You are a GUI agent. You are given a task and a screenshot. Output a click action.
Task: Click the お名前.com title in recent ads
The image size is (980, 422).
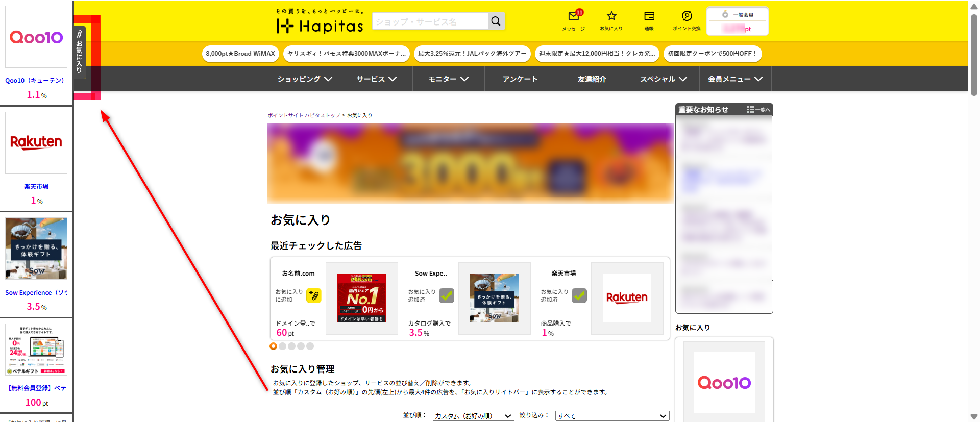[x=299, y=274]
